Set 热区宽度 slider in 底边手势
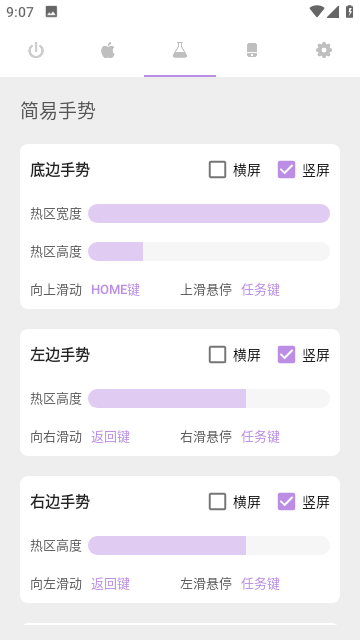This screenshot has width=360, height=640. 209,213
